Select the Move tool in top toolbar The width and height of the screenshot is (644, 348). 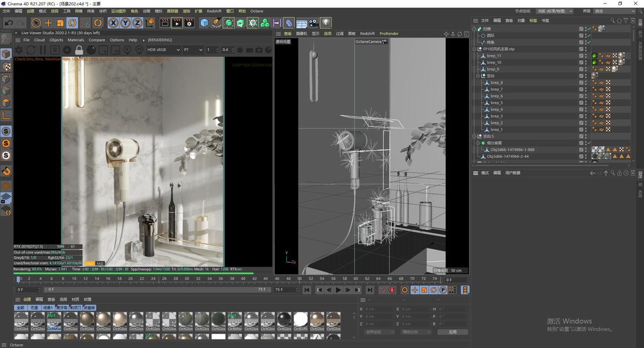48,23
